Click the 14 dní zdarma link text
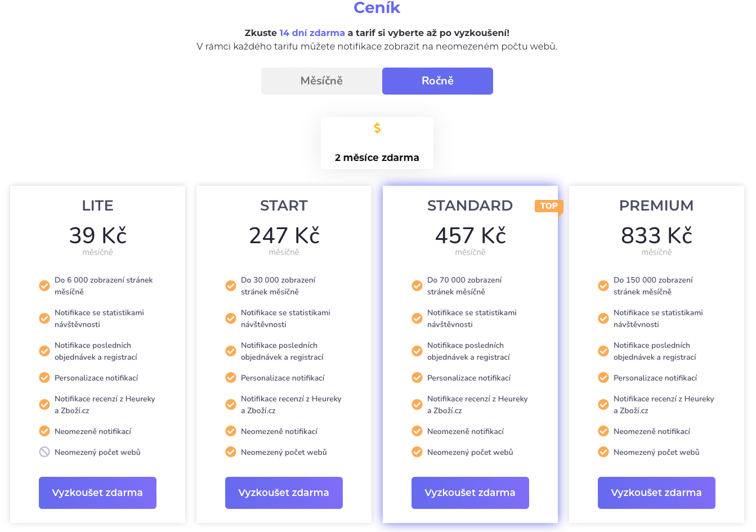756x532 pixels. pos(312,33)
